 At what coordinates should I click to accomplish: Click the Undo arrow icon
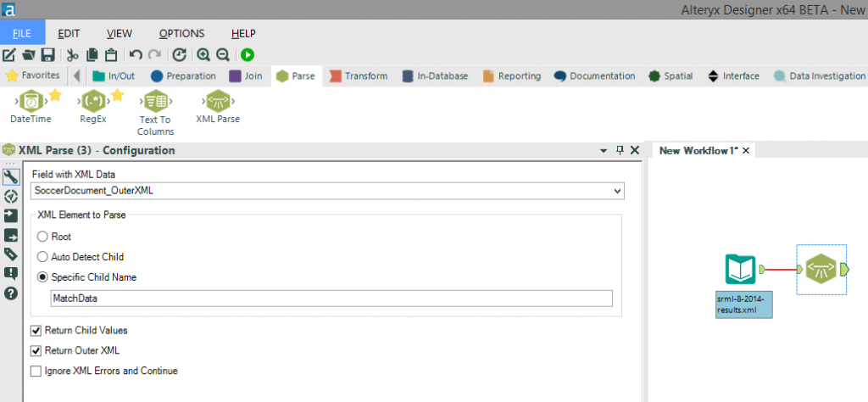(136, 55)
